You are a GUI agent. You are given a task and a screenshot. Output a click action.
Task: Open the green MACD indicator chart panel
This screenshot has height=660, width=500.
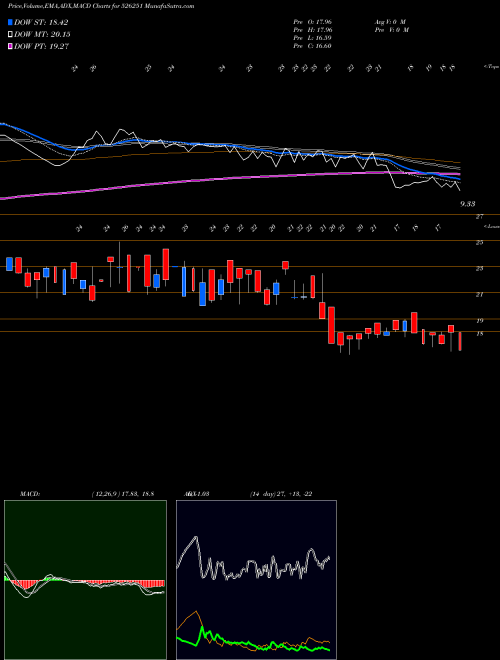[x=85, y=580]
